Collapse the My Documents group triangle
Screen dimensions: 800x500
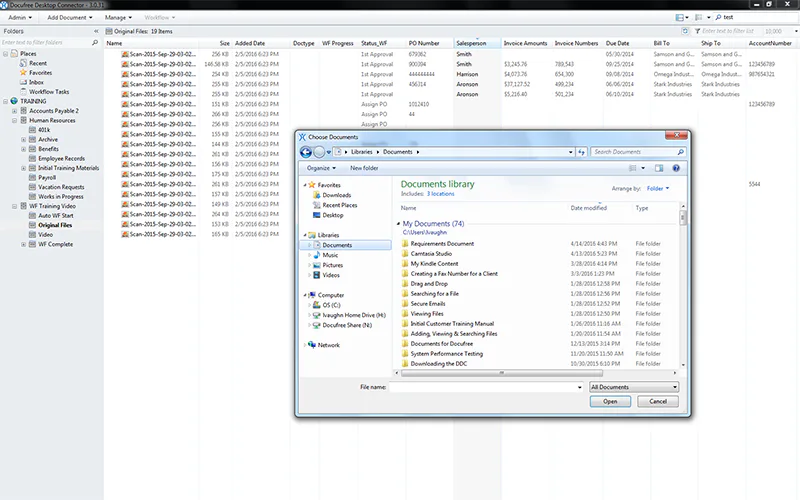coord(398,223)
